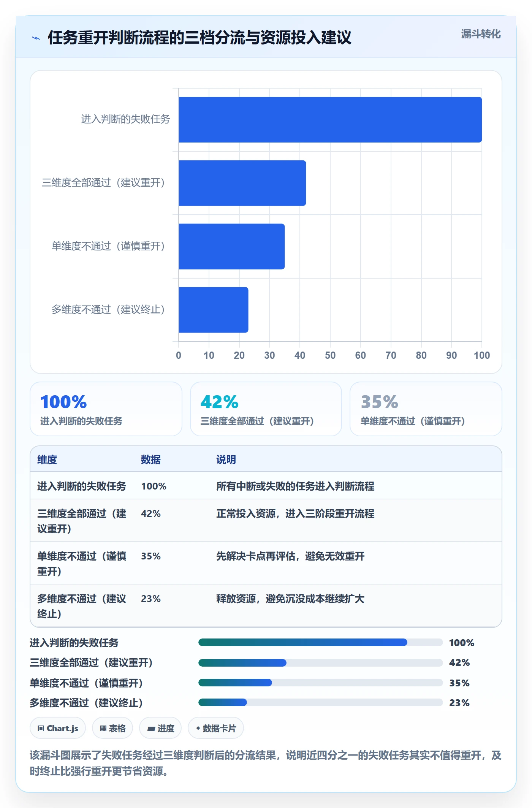Image resolution: width=532 pixels, height=808 pixels.
Task: Click the 35% progress bar for 单维度不通过
Action: (320, 683)
